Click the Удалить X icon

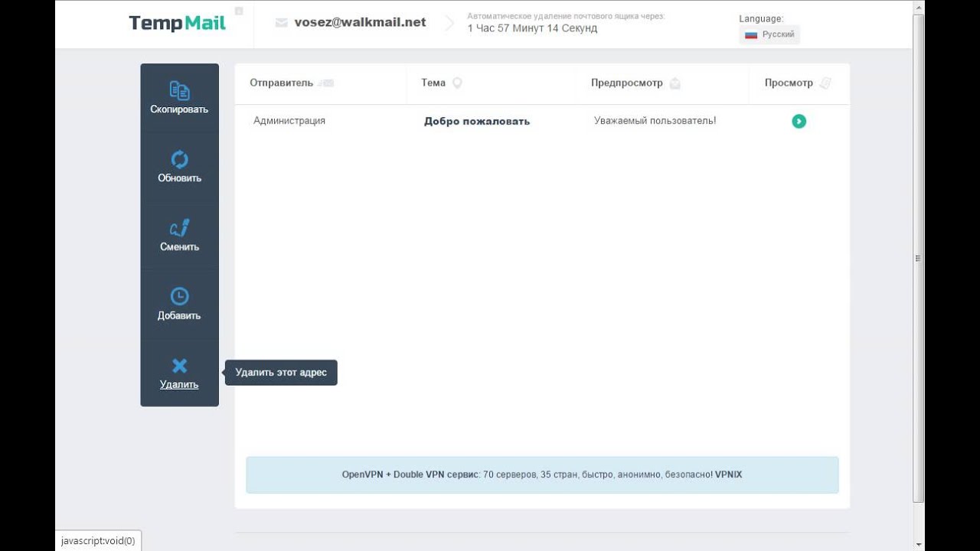click(179, 366)
